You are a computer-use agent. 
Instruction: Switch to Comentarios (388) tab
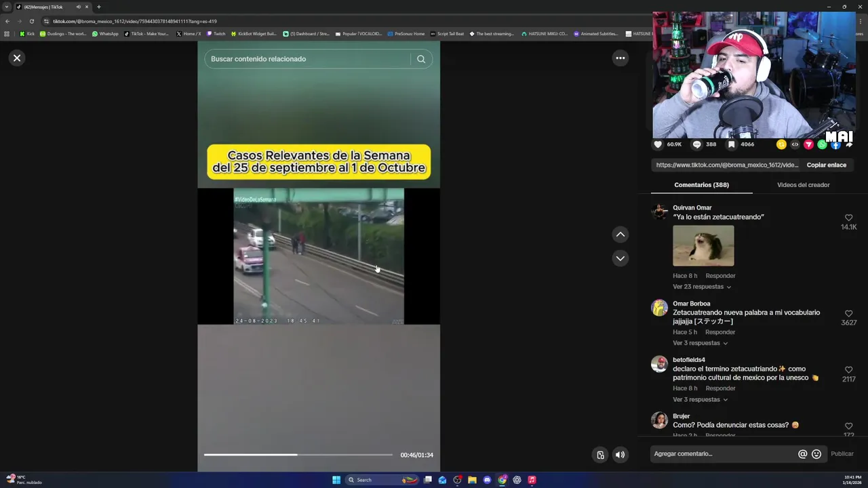click(701, 185)
